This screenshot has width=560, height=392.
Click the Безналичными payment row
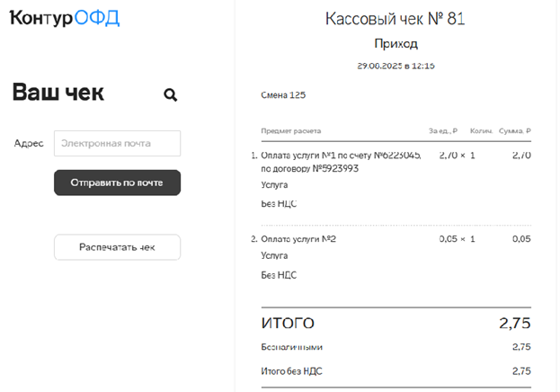396,347
